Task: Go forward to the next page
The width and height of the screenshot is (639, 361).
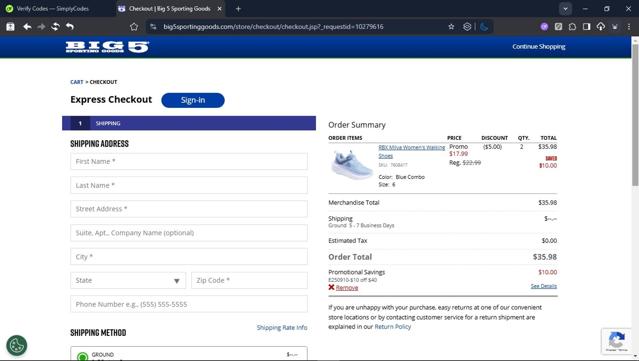Action: pos(41,26)
